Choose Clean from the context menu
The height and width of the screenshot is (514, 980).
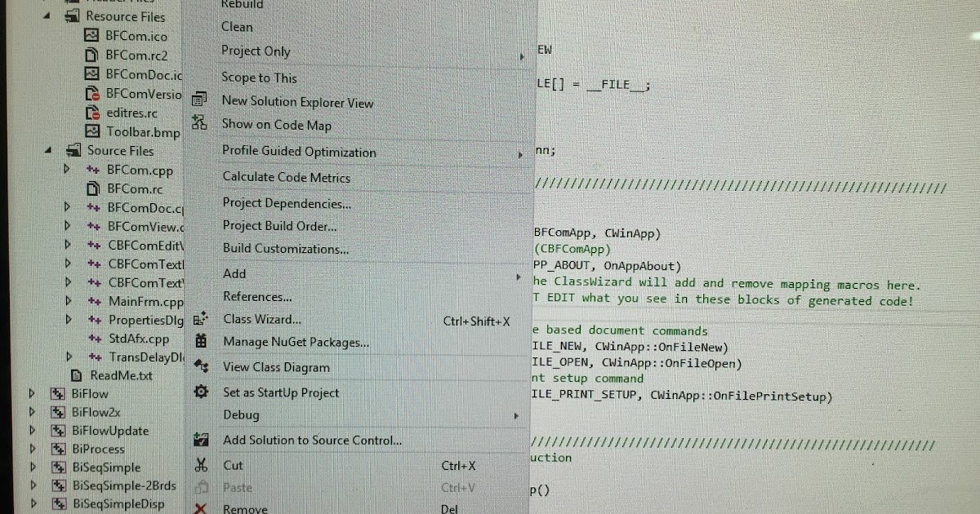238,27
